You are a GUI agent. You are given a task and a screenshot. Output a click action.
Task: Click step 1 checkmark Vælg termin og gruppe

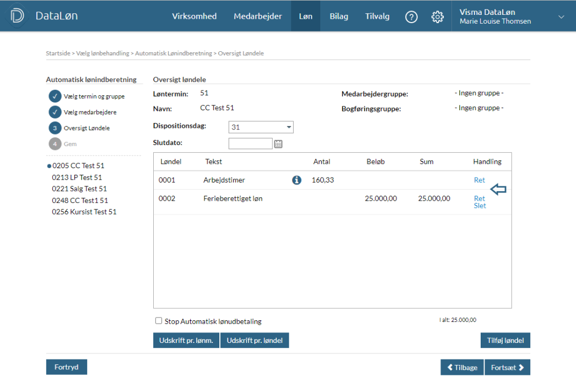[55, 96]
